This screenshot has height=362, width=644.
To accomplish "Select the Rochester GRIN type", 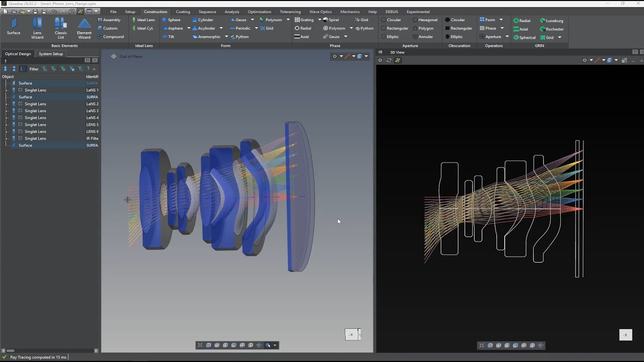I will pyautogui.click(x=552, y=29).
